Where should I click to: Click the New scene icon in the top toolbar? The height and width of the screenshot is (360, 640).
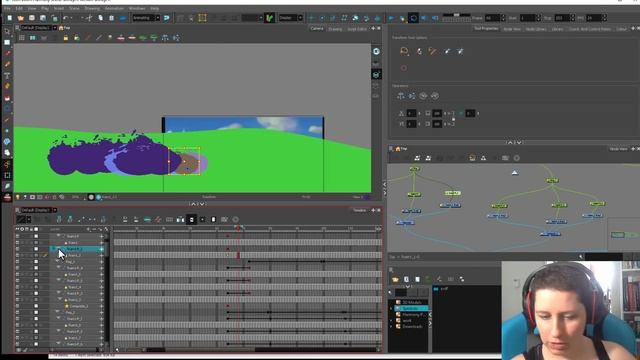pyautogui.click(x=9, y=18)
